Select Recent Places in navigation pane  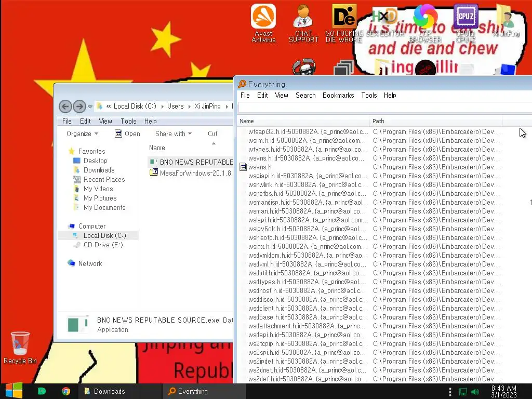click(104, 179)
